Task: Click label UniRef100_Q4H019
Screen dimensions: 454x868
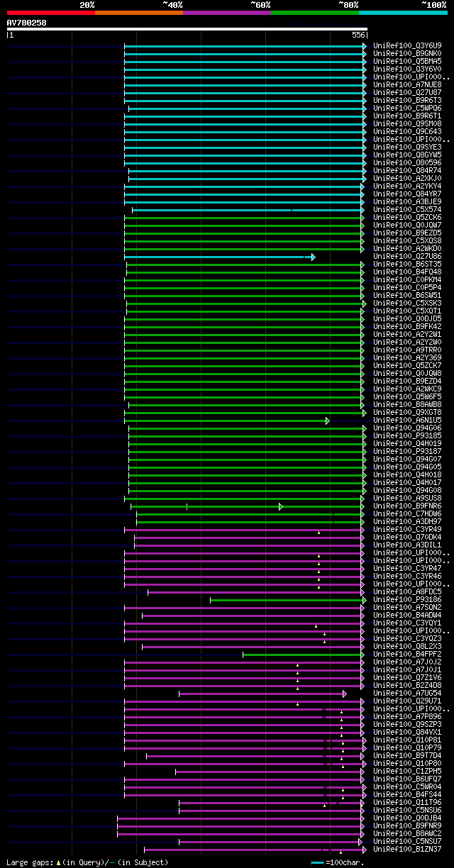Action: (408, 443)
